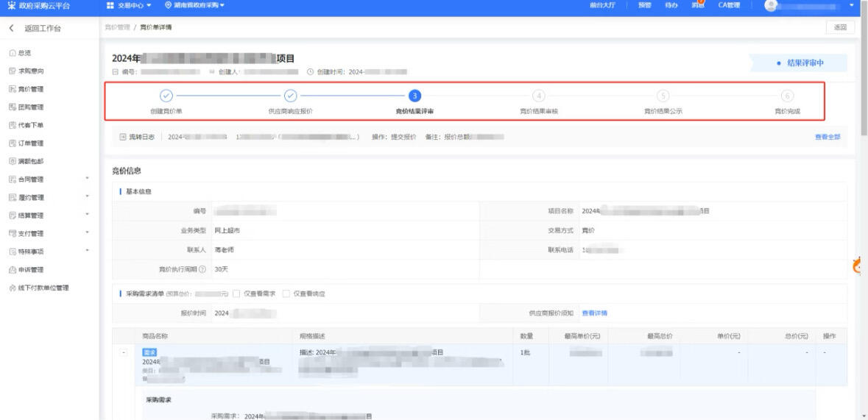This screenshot has height=420, width=868.
Task: Open 查看全部 for the transfer log
Action: coord(827,137)
